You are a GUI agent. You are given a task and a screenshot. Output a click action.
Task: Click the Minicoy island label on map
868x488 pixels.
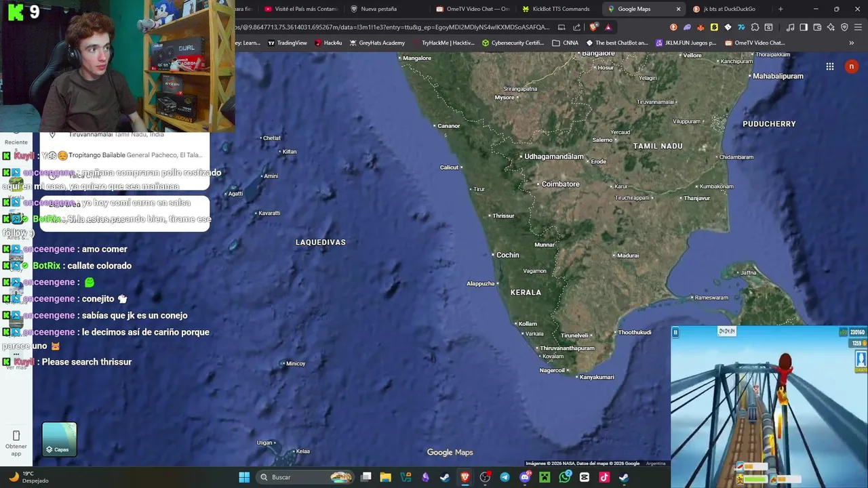[296, 363]
